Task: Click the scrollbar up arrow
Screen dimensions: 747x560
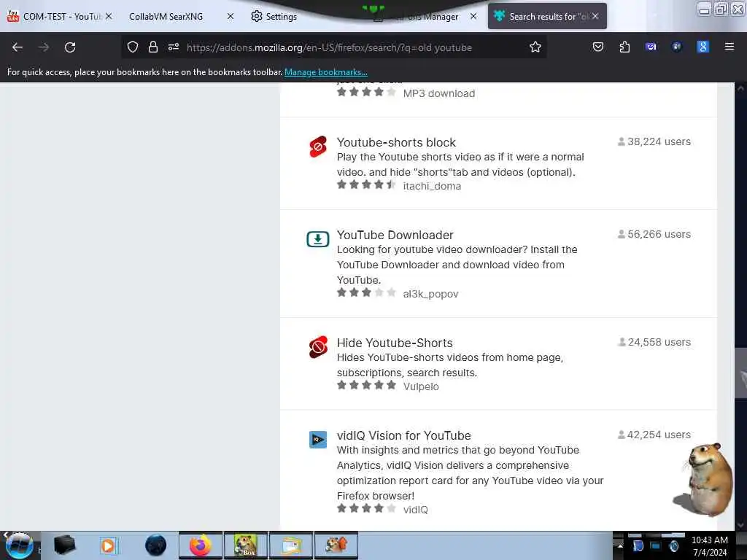Action: click(x=740, y=88)
